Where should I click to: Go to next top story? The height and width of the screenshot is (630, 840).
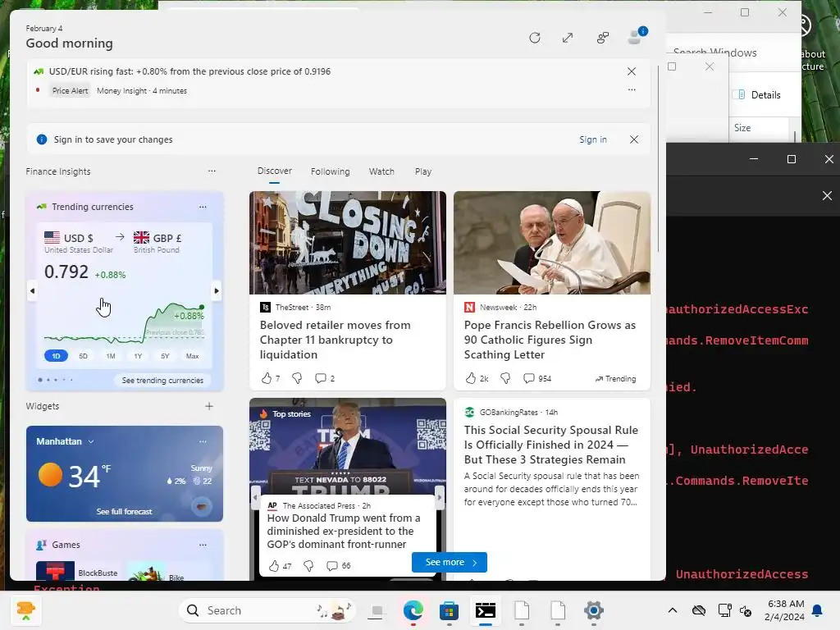point(440,496)
